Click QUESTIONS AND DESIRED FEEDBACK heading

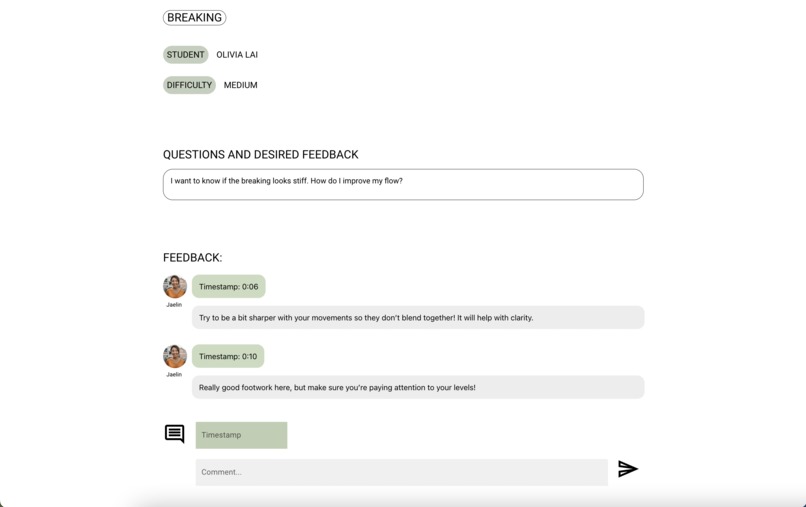(x=261, y=155)
